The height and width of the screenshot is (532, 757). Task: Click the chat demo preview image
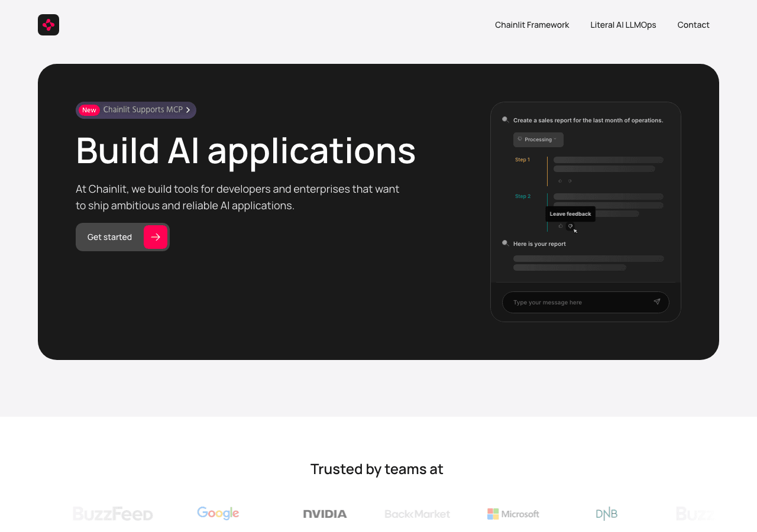coord(585,212)
